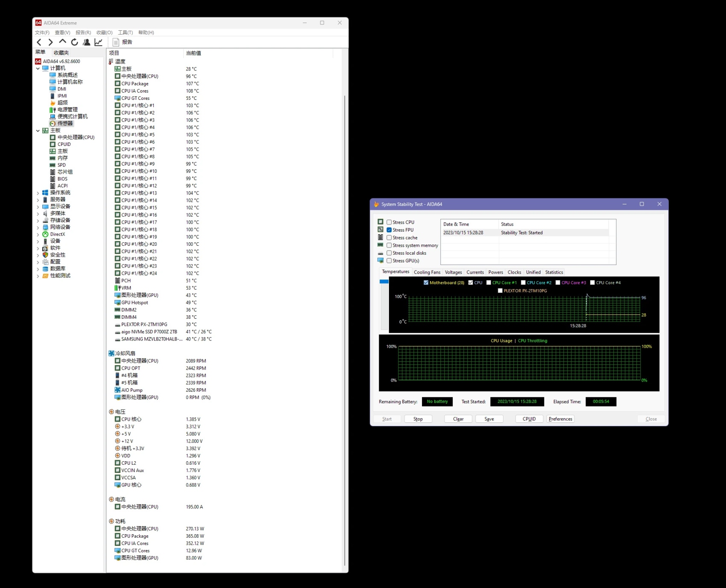Click the Up level arrow icon
The height and width of the screenshot is (588, 726).
63,41
